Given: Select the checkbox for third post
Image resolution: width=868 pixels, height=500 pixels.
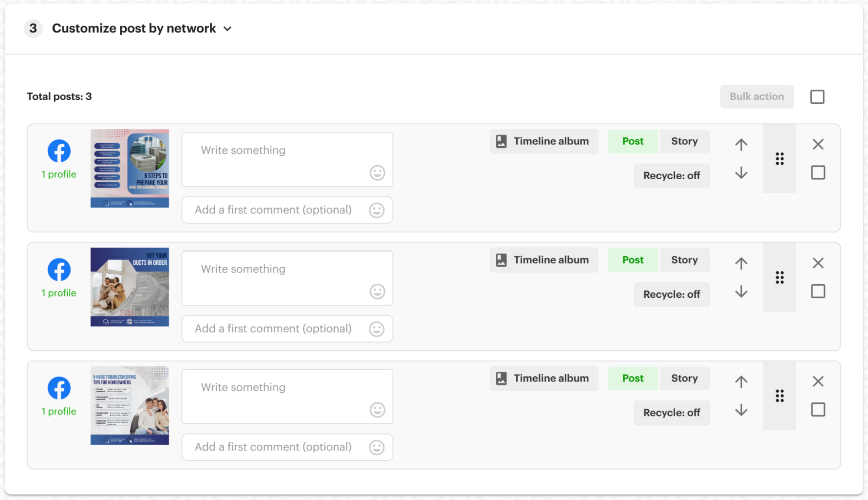Looking at the screenshot, I should click(x=818, y=410).
